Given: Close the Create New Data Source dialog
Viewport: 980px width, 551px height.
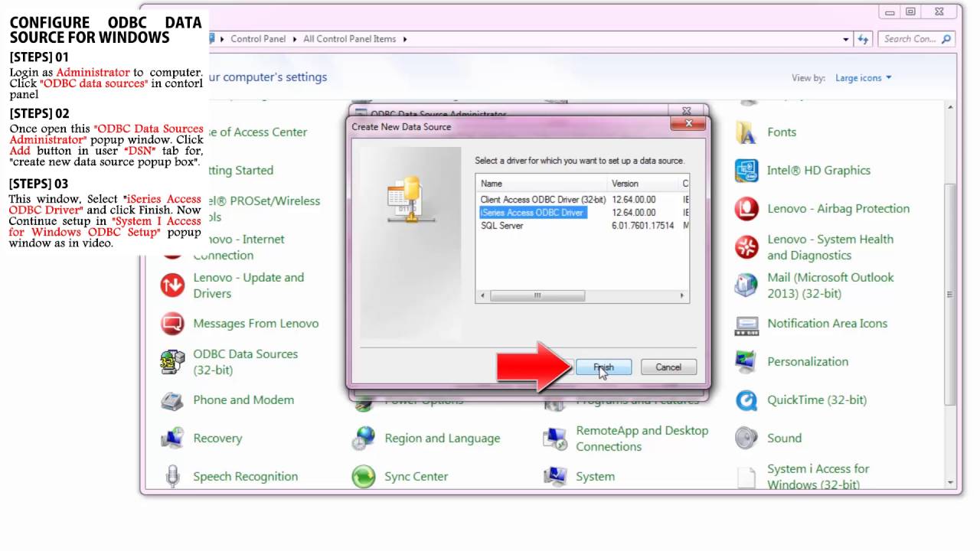Looking at the screenshot, I should [688, 122].
